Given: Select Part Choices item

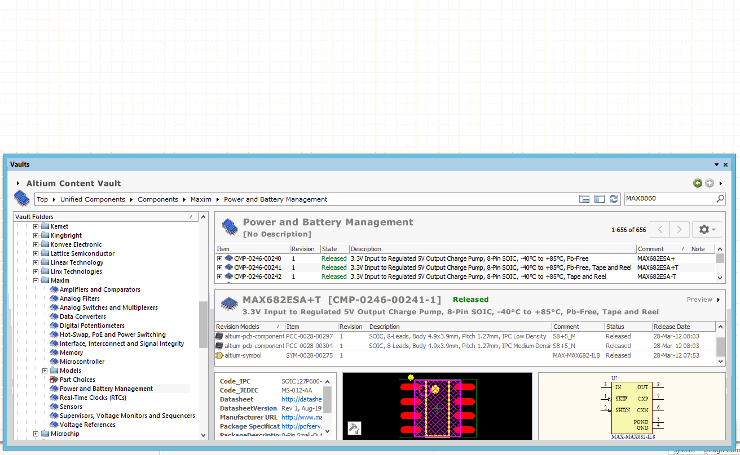Looking at the screenshot, I should (x=77, y=379).
